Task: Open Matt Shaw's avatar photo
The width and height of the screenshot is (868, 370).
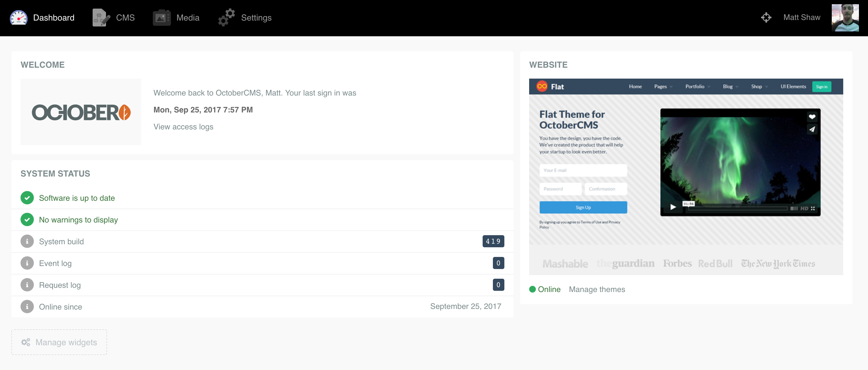Action: [x=845, y=18]
